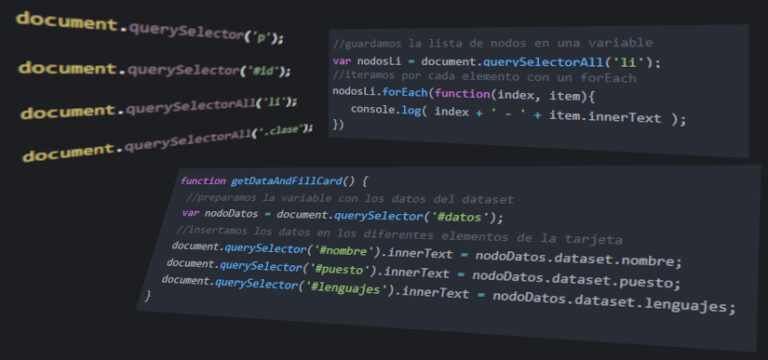Click the line document.querySelector('p');

coord(150,28)
